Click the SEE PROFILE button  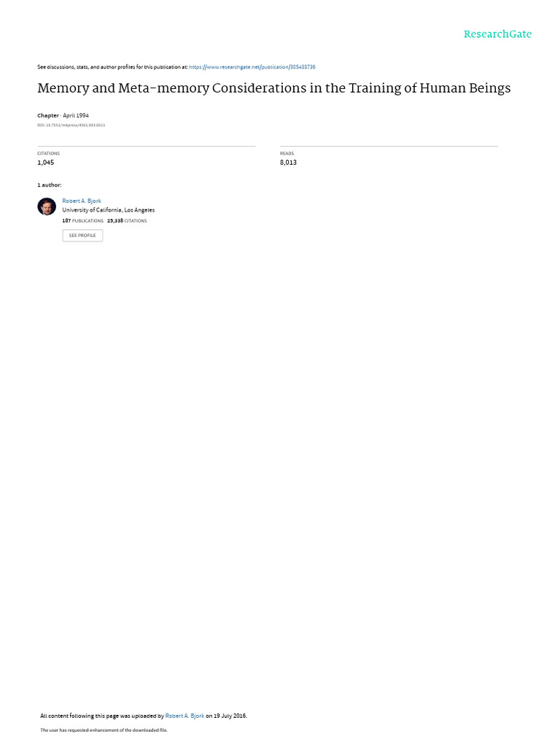click(x=82, y=236)
